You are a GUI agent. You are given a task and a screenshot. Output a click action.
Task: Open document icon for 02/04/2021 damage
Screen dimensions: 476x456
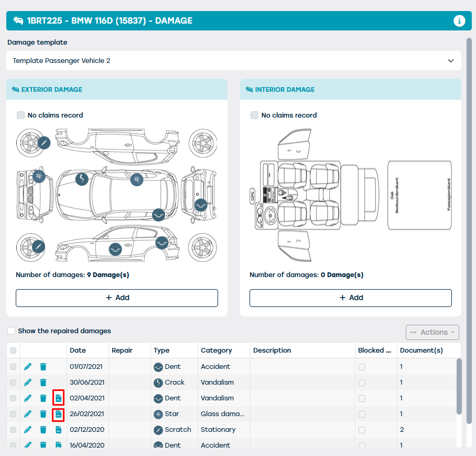pos(58,398)
